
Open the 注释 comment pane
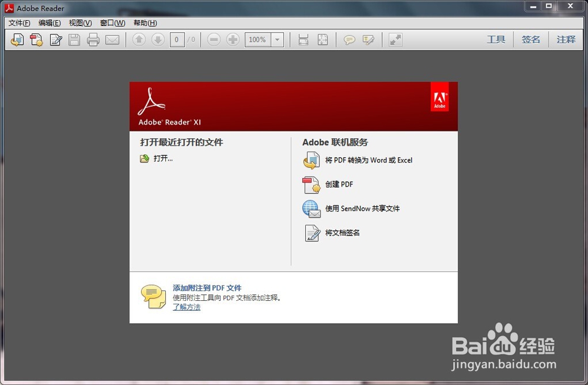tap(566, 39)
